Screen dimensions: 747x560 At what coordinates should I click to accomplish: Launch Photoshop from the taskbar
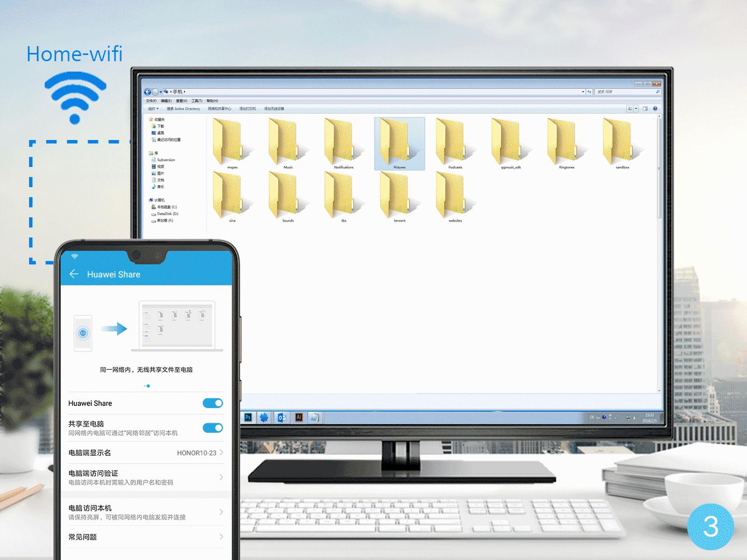click(x=248, y=417)
